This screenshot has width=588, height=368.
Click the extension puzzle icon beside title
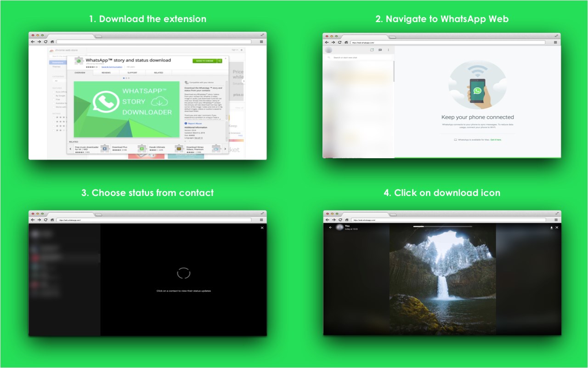click(x=79, y=61)
